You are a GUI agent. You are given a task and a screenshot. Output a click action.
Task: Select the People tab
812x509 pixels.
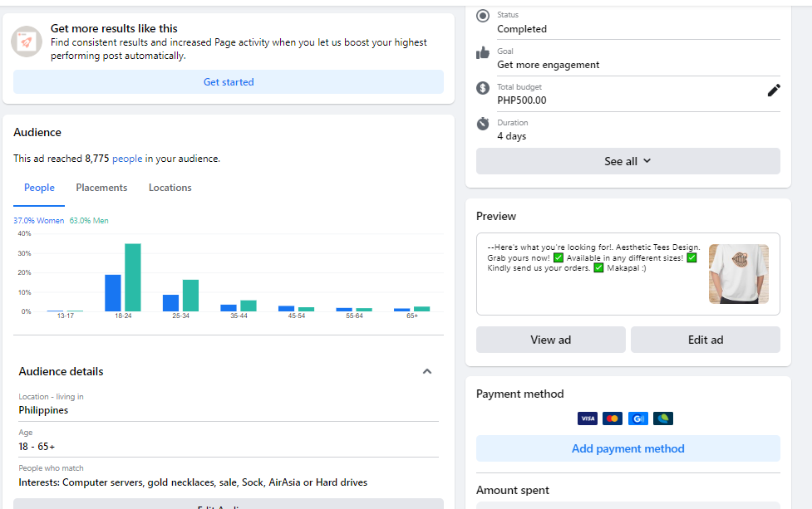pos(39,188)
